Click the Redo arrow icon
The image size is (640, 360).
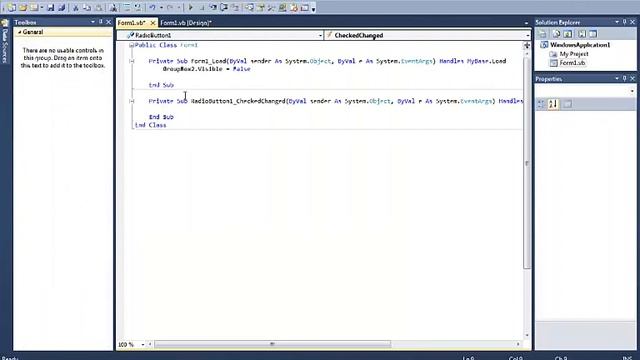(x=170, y=8)
